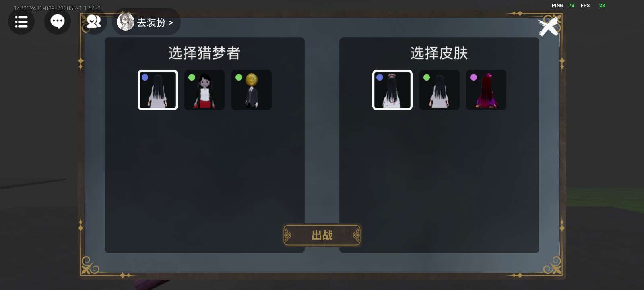
Task: Click the purple rarity dot on third skin
Action: point(473,77)
